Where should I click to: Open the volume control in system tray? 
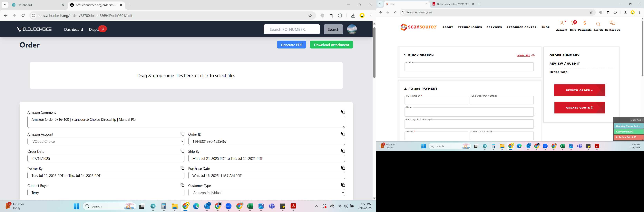[346, 206]
